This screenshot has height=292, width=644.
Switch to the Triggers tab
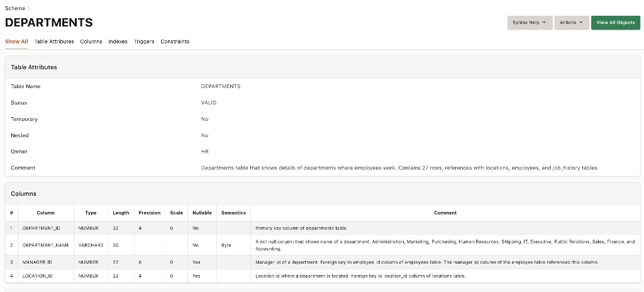[x=144, y=42]
